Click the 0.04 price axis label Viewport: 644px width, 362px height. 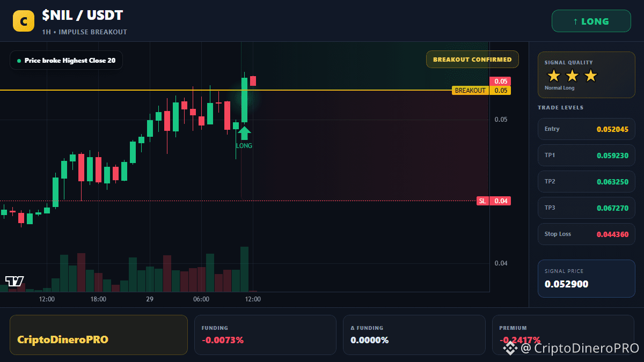[x=501, y=263]
